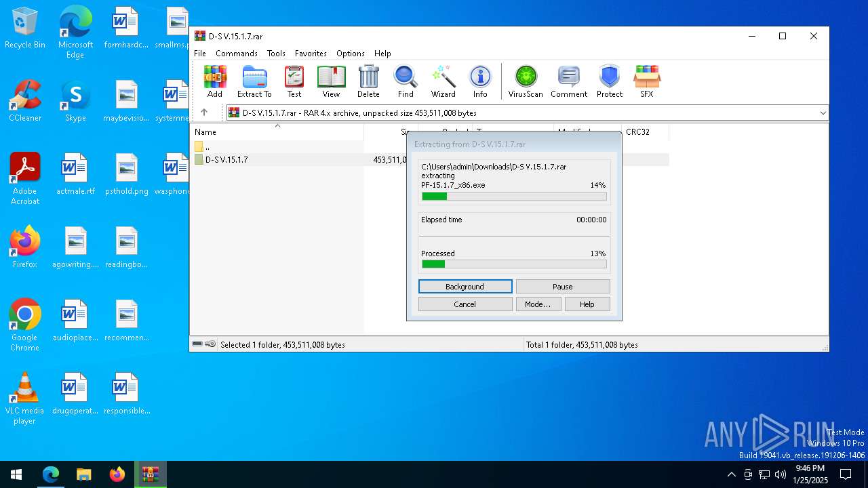This screenshot has width=868, height=488.
Task: Open psthold.png desktop file
Action: (x=127, y=174)
